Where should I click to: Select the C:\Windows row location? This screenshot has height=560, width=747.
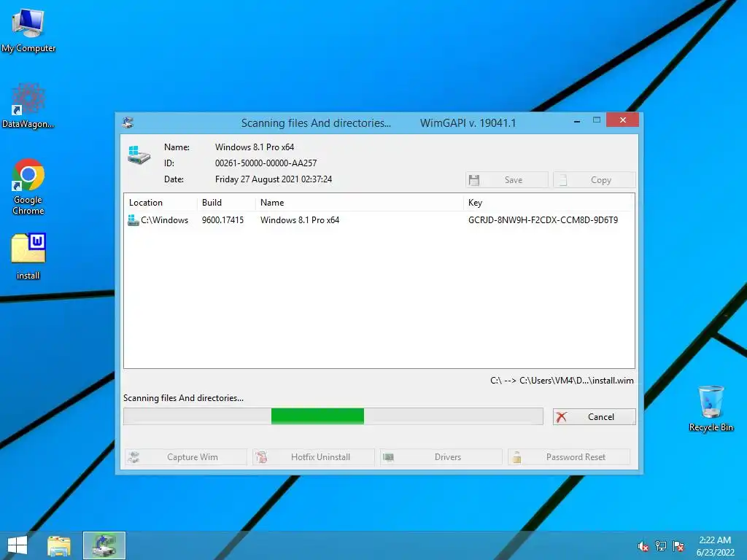pos(164,220)
